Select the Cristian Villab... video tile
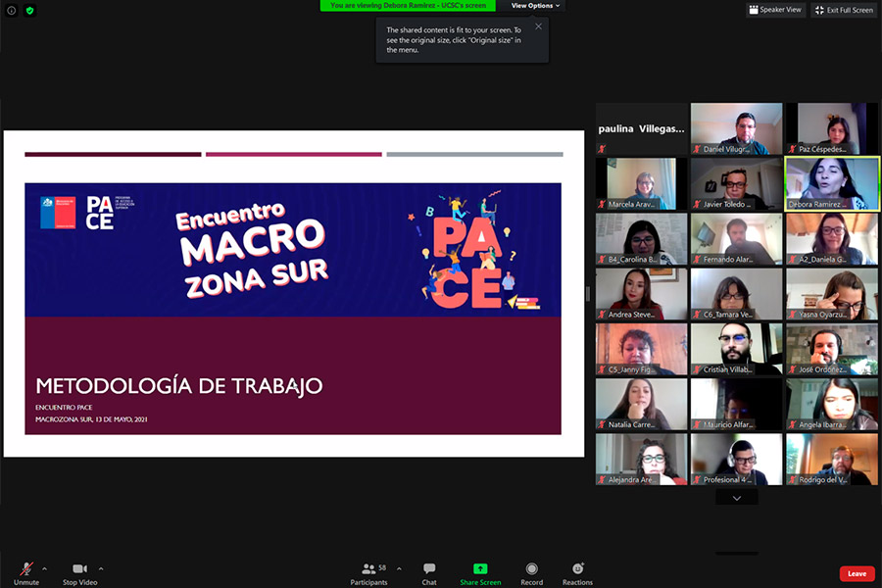882x588 pixels. tap(736, 349)
